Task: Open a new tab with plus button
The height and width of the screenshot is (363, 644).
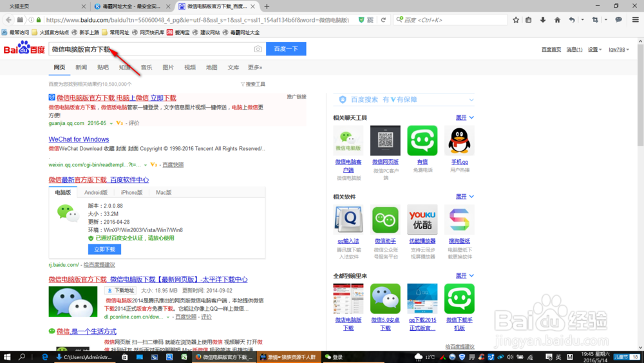Action: (267, 6)
